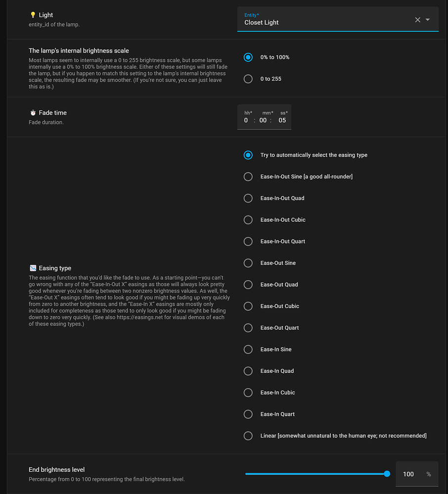The image size is (448, 494).
Task: Click the fade time minutes field
Action: (263, 120)
